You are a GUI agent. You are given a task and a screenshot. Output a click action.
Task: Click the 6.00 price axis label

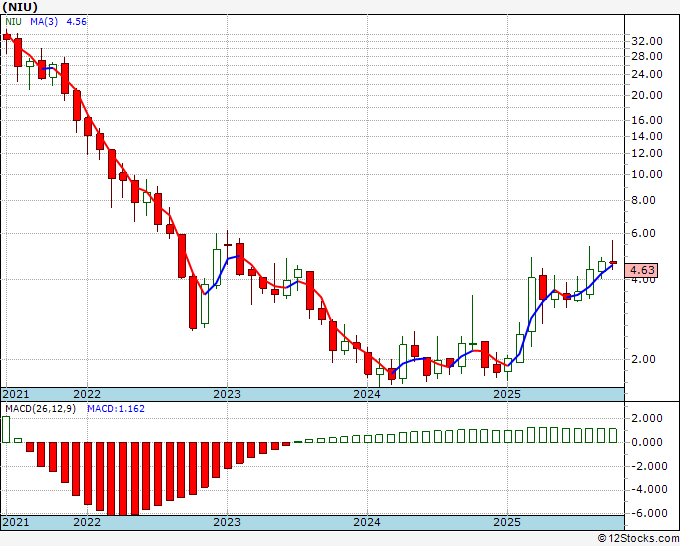(643, 233)
